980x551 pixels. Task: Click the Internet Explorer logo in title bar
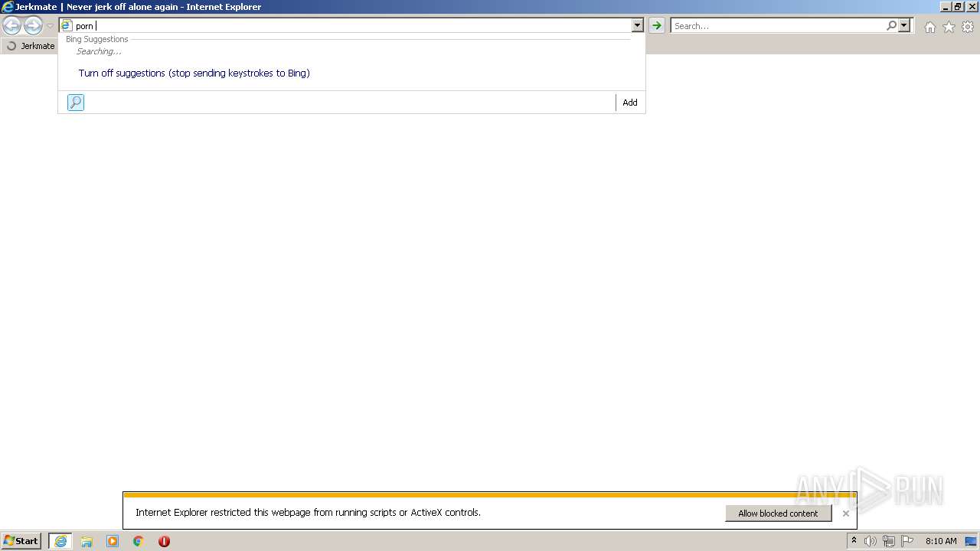tap(8, 7)
